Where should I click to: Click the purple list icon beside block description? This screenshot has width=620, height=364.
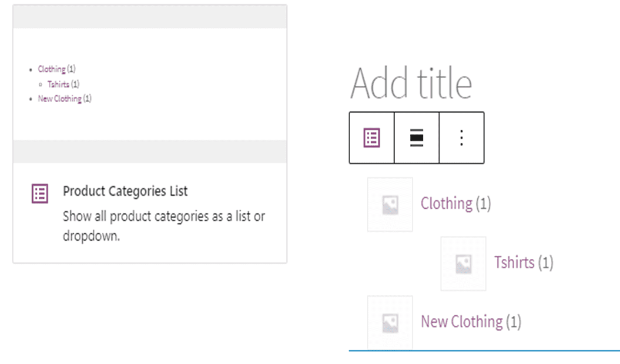point(40,193)
